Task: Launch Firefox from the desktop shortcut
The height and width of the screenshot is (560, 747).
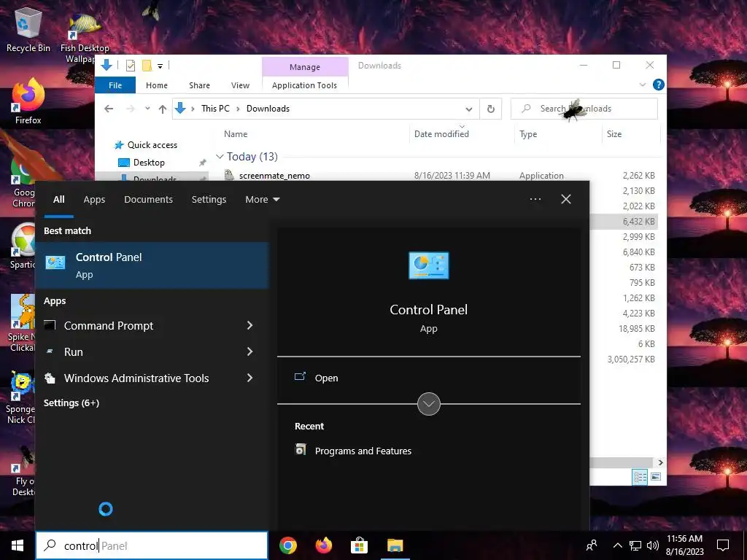Action: (x=28, y=102)
